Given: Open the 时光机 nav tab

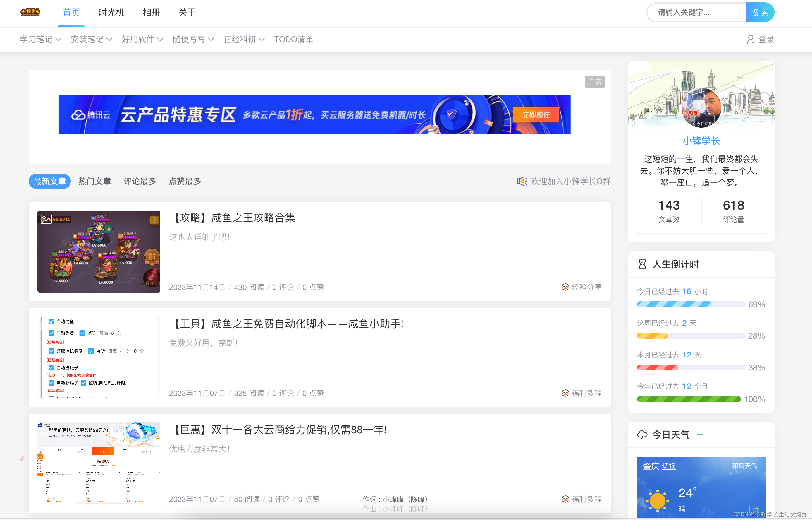Looking at the screenshot, I should tap(111, 13).
